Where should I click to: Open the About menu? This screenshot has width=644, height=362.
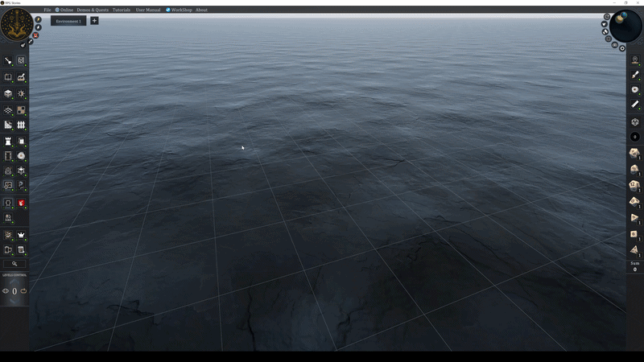(201, 10)
